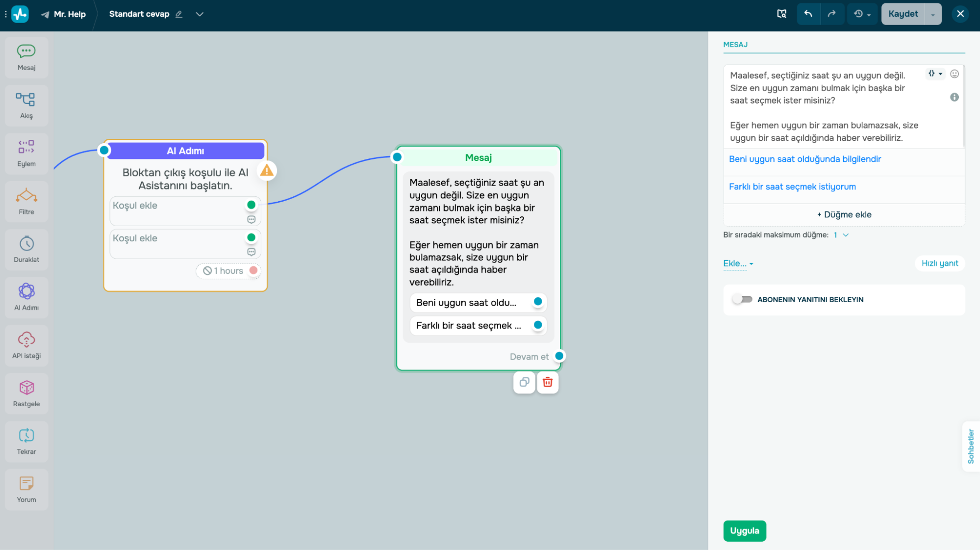Image resolution: width=980 pixels, height=550 pixels.
Task: Open the Ekle... dropdown
Action: click(738, 263)
